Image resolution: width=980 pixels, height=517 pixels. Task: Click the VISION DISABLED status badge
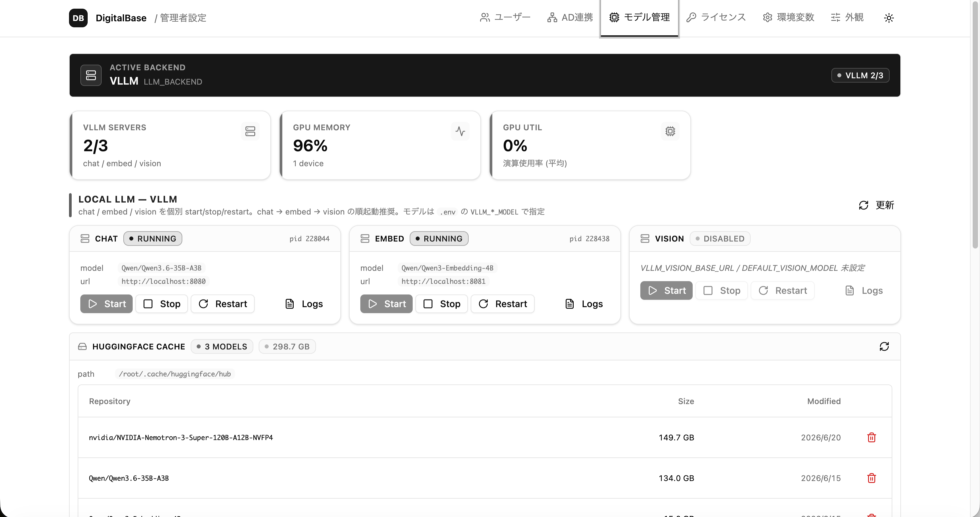click(x=720, y=239)
